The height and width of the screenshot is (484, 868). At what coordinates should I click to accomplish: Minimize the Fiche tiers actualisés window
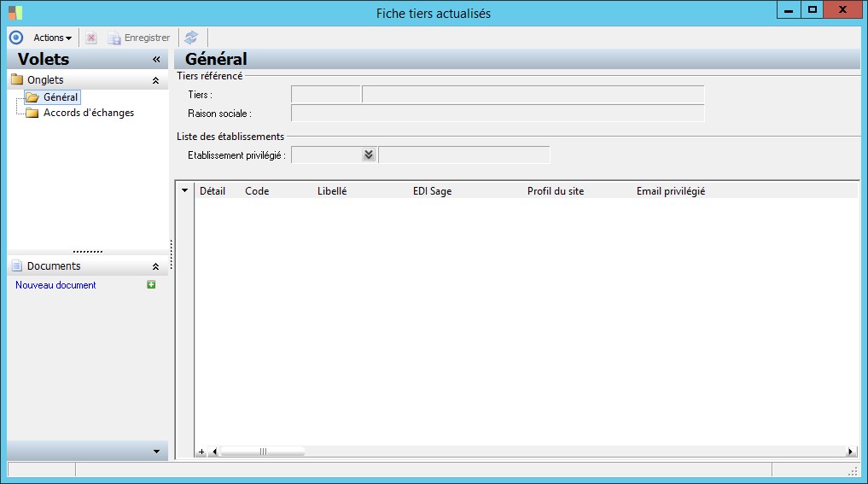click(x=789, y=10)
